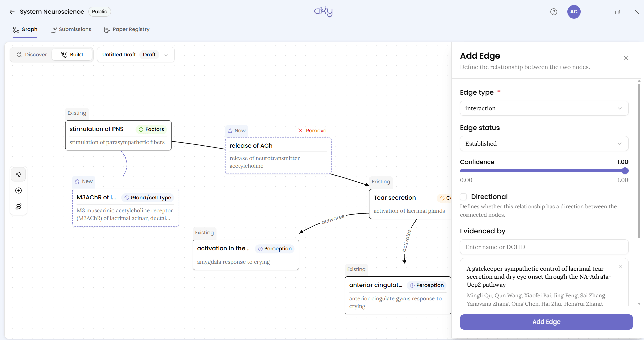Click the add node plus icon
644x340 pixels.
point(19,191)
